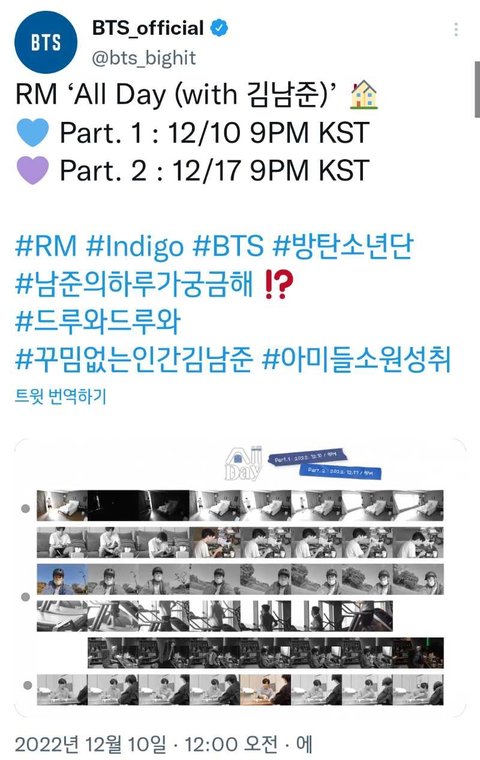This screenshot has width=480, height=760.
Task: Open the #드루와드루와 hashtag
Action: tap(97, 321)
